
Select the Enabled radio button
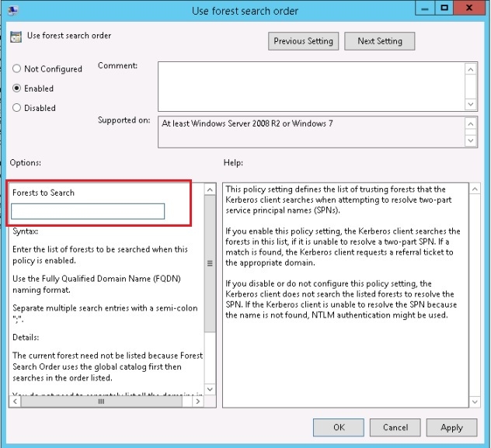17,89
